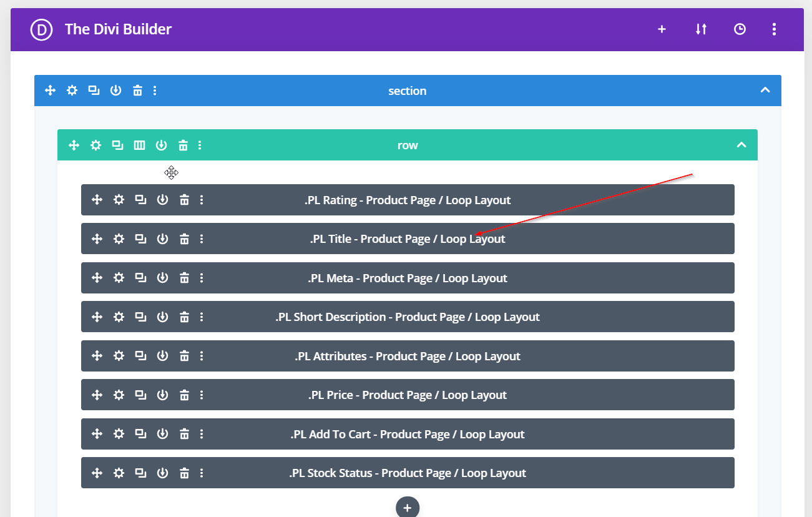Open PL Attributes module three-dot options
The height and width of the screenshot is (517, 812).
202,356
